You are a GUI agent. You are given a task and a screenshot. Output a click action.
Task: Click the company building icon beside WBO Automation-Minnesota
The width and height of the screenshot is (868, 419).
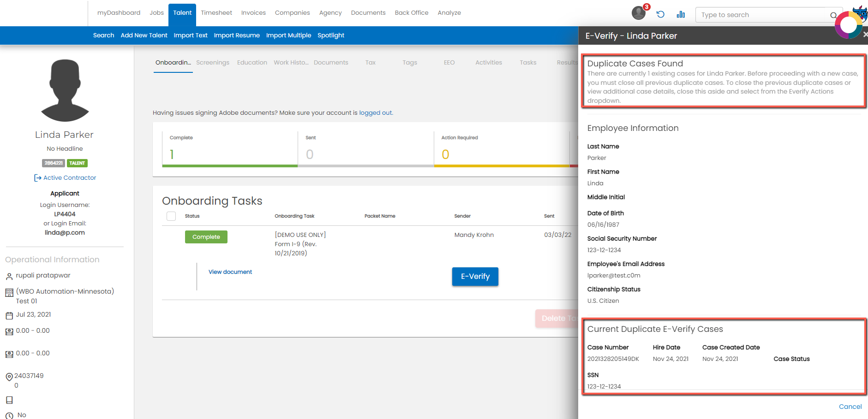[x=9, y=293]
